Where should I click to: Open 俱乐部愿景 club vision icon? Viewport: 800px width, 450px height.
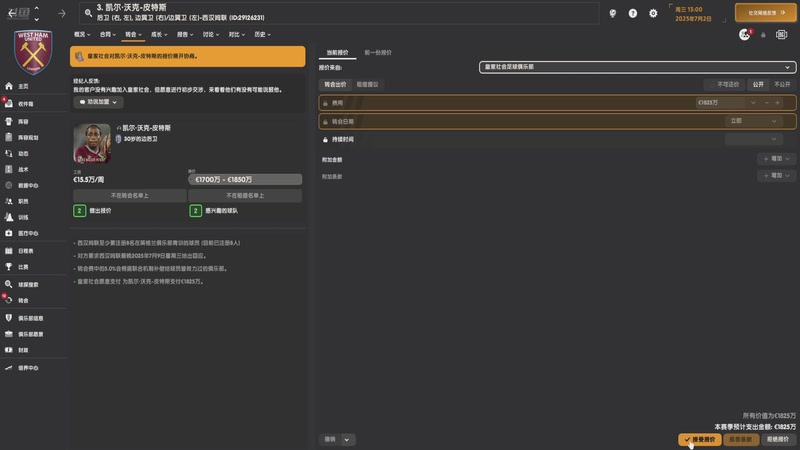click(x=9, y=334)
